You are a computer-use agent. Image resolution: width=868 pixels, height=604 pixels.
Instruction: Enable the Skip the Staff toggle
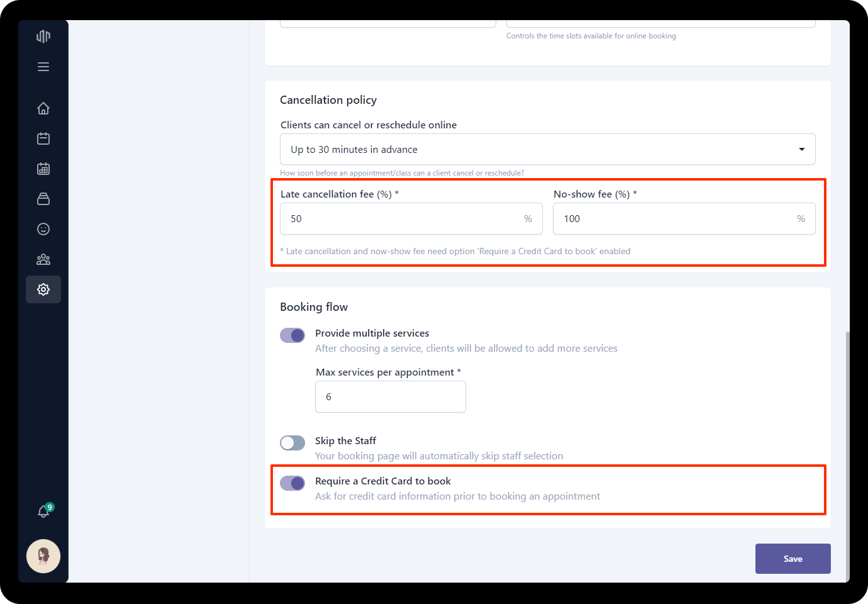click(x=292, y=443)
